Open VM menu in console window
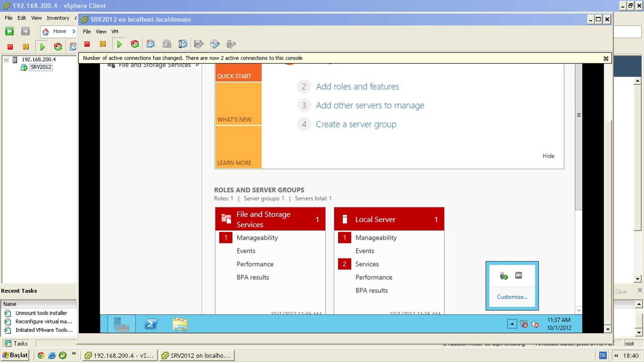Image resolution: width=644 pixels, height=362 pixels. click(x=115, y=31)
